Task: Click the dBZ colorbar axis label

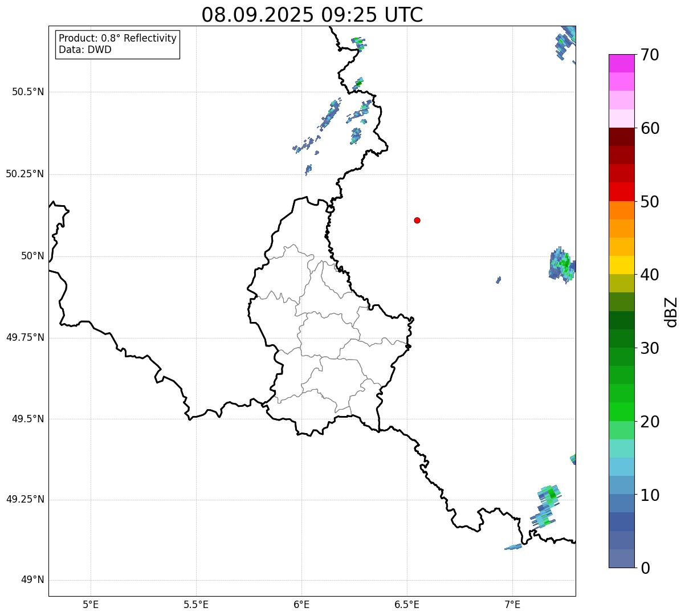Action: pyautogui.click(x=672, y=311)
